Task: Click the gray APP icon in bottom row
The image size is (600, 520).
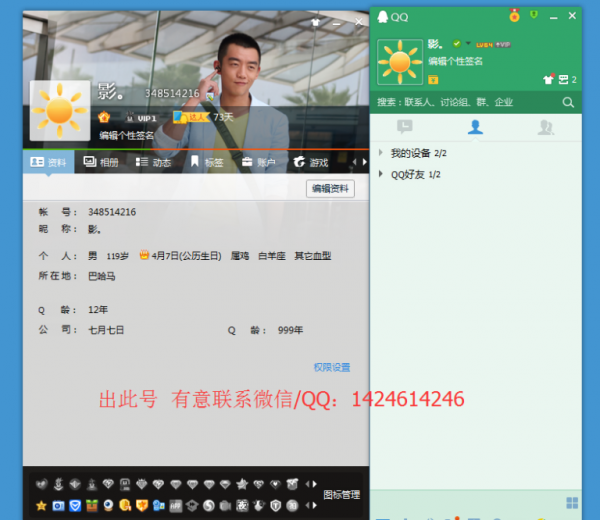Action: [175, 506]
